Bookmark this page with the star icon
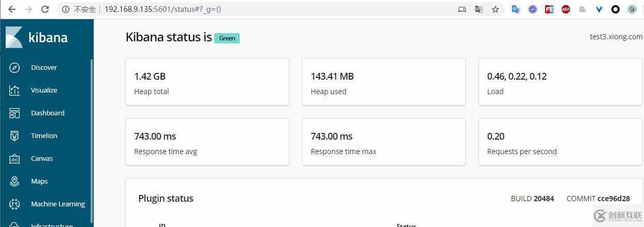The width and height of the screenshot is (644, 227). click(x=495, y=9)
